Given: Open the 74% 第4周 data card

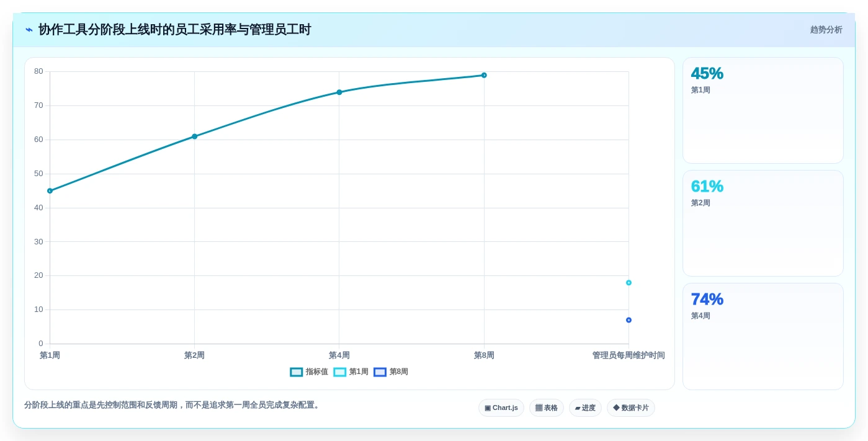Looking at the screenshot, I should [763, 337].
